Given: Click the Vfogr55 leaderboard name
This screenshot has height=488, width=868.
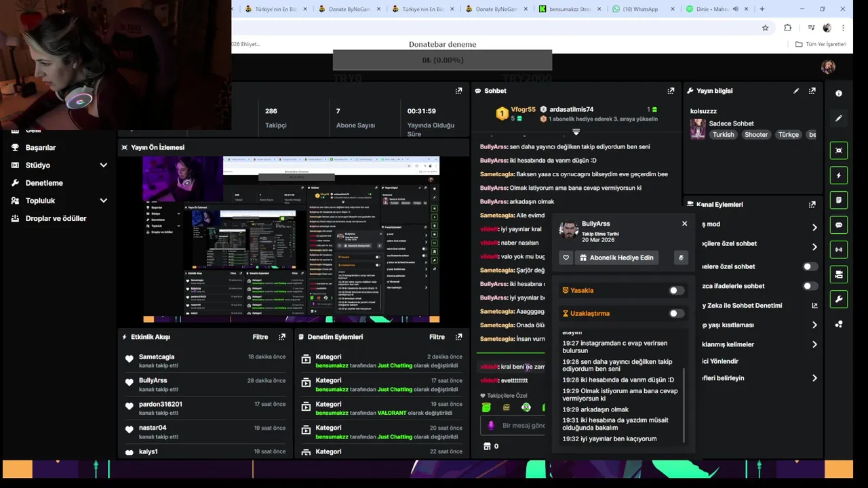Looking at the screenshot, I should coord(523,109).
